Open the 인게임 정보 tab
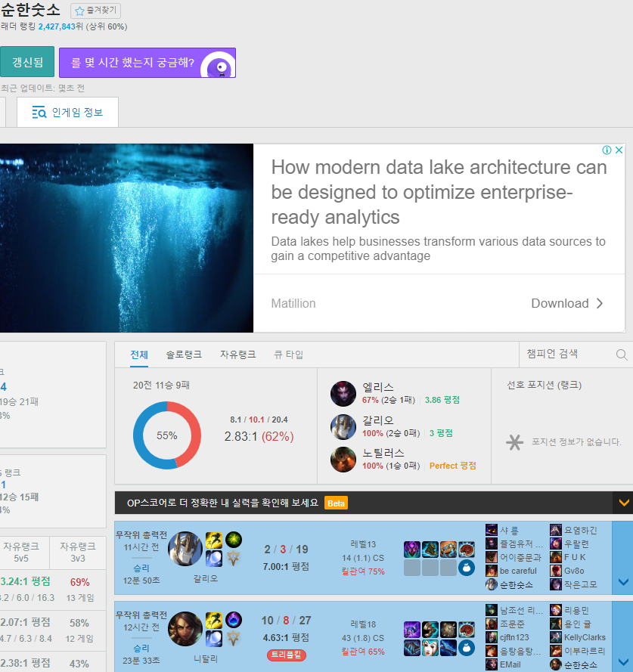Screen dimensions: 633x672 click(x=67, y=113)
